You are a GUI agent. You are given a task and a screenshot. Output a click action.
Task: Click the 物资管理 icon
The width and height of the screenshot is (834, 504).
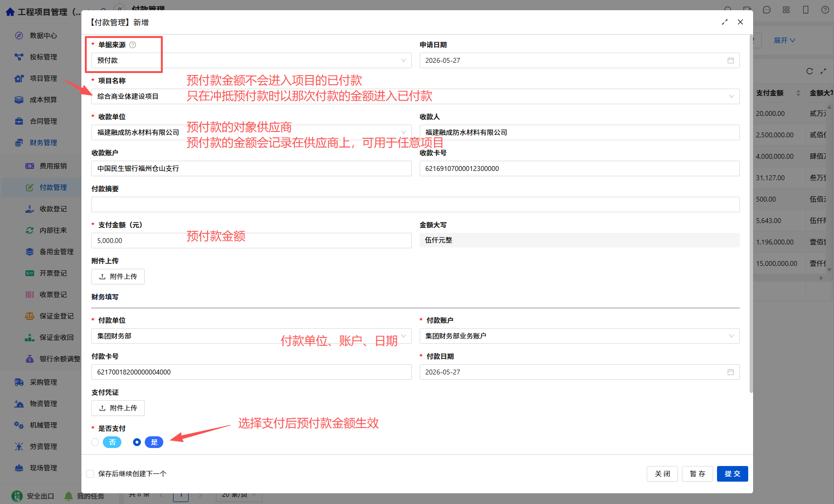tap(19, 404)
